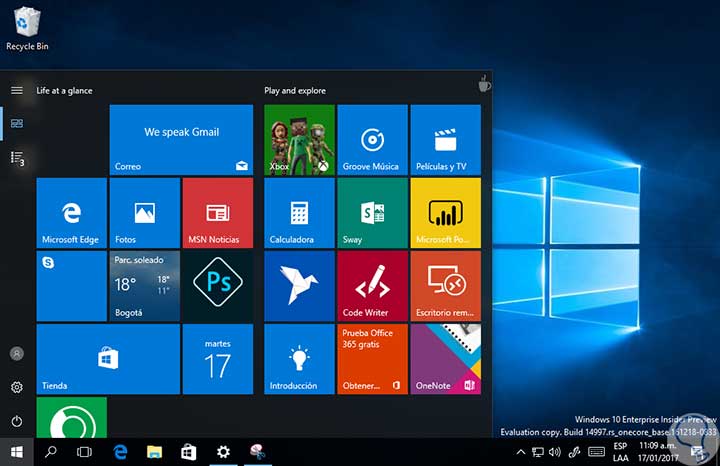The image size is (720, 466).
Task: Launch the OneNote tile
Action: tap(445, 359)
